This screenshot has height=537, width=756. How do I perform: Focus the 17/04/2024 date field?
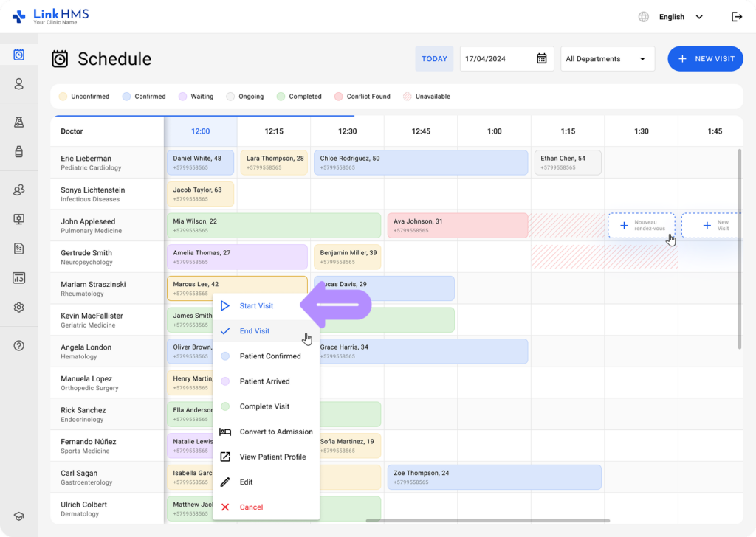pos(506,59)
